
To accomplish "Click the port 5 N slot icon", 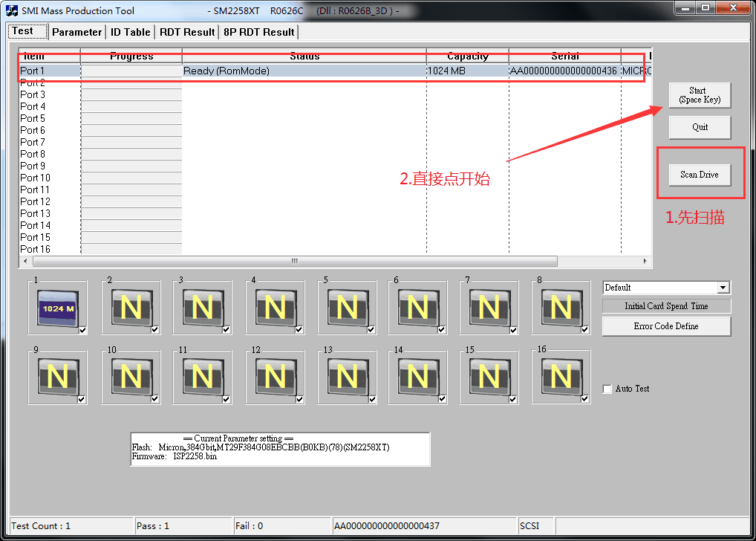I will pyautogui.click(x=346, y=307).
